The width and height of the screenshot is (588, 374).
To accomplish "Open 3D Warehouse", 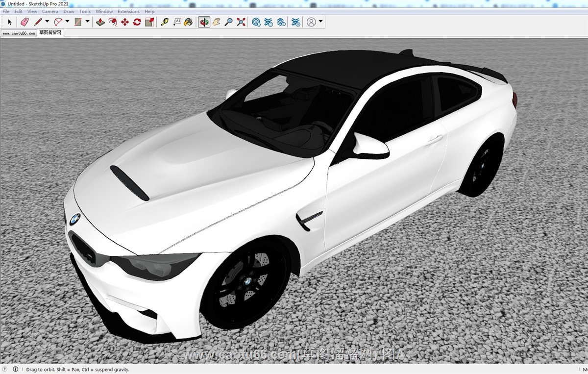I will click(x=256, y=22).
